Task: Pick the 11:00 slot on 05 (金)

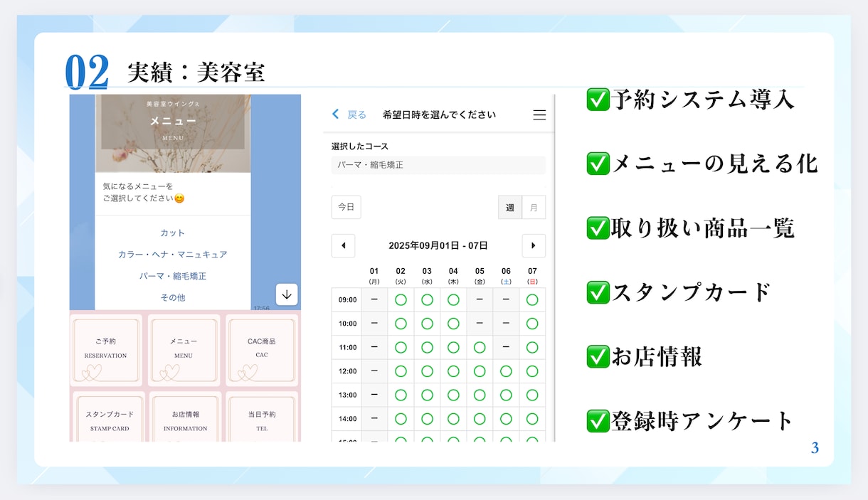Action: tap(480, 347)
